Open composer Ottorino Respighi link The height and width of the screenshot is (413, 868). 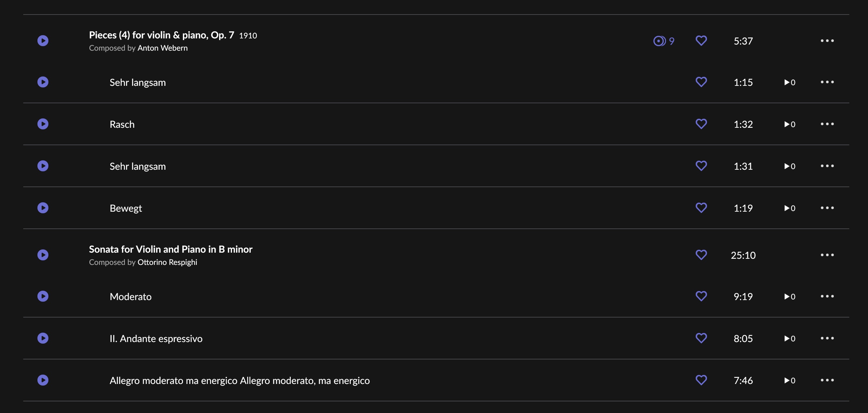coord(167,262)
